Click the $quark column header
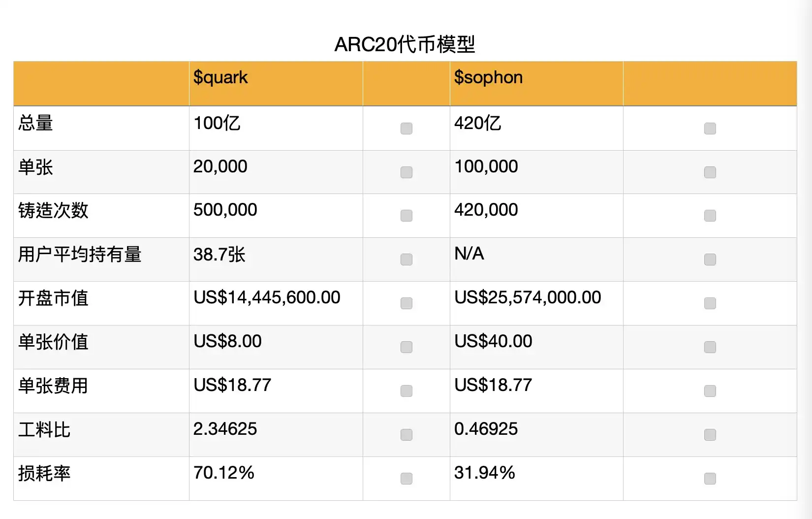 point(220,77)
